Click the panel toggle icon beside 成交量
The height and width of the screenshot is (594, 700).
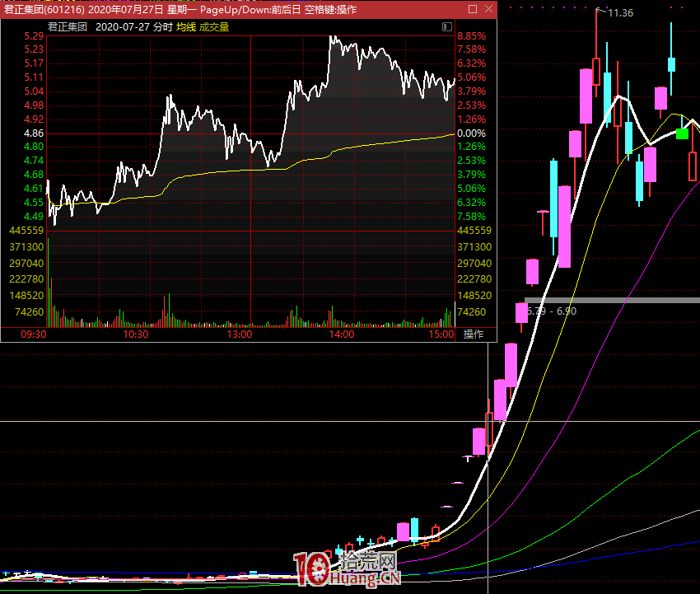[x=447, y=27]
